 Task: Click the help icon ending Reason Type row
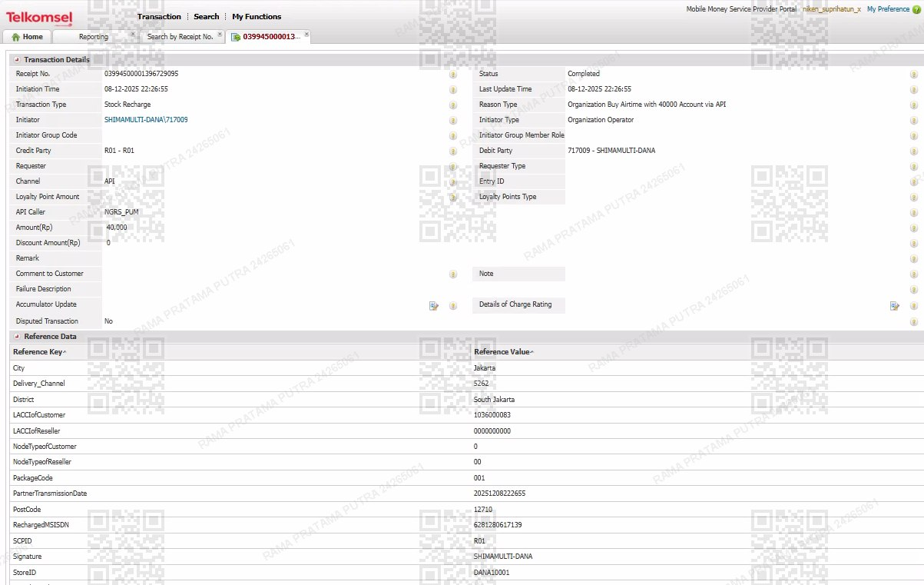(914, 105)
